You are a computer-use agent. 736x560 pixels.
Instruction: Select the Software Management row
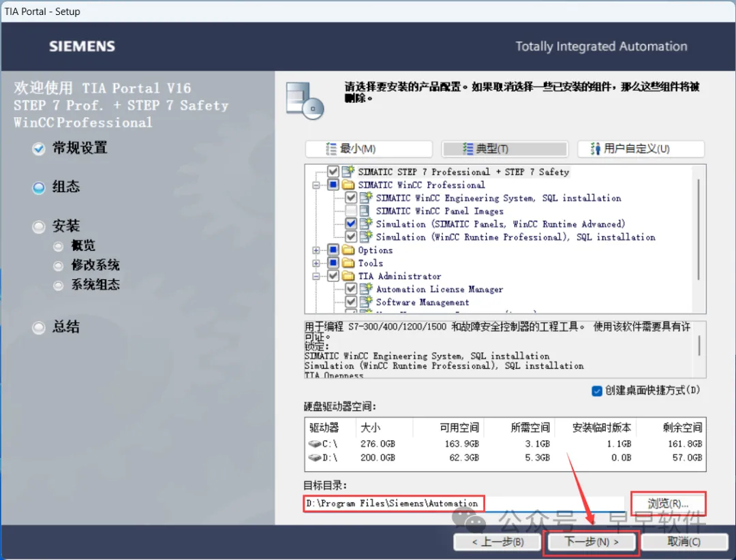[423, 302]
